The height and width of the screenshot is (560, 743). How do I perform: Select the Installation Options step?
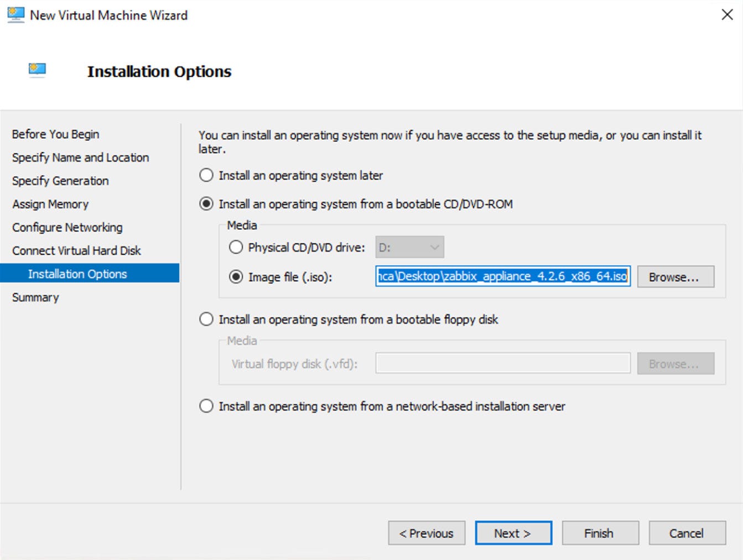tap(90, 273)
